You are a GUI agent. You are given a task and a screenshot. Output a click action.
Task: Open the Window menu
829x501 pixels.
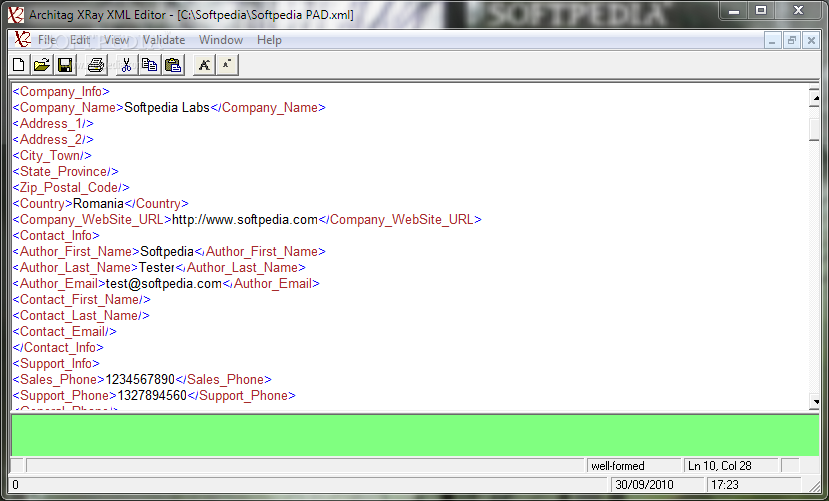[x=220, y=40]
